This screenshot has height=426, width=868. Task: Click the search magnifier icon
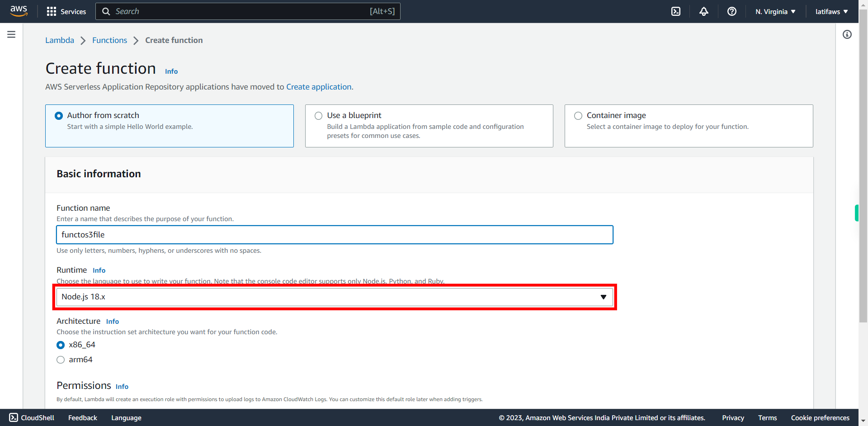pyautogui.click(x=106, y=11)
